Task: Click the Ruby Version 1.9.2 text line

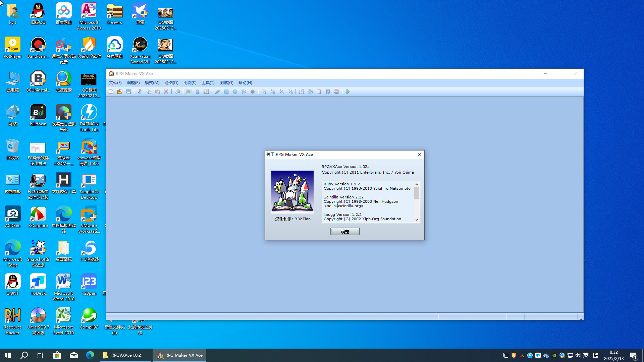Action: [342, 184]
